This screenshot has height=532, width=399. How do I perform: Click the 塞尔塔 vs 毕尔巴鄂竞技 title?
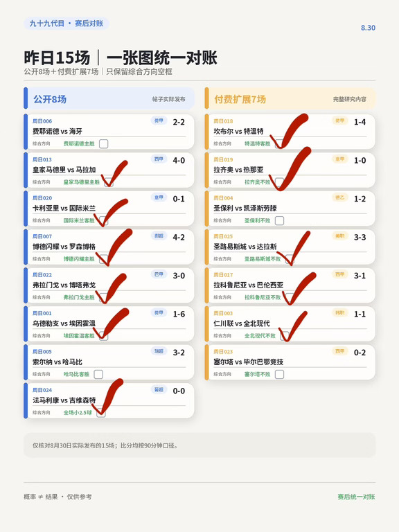coord(249,362)
